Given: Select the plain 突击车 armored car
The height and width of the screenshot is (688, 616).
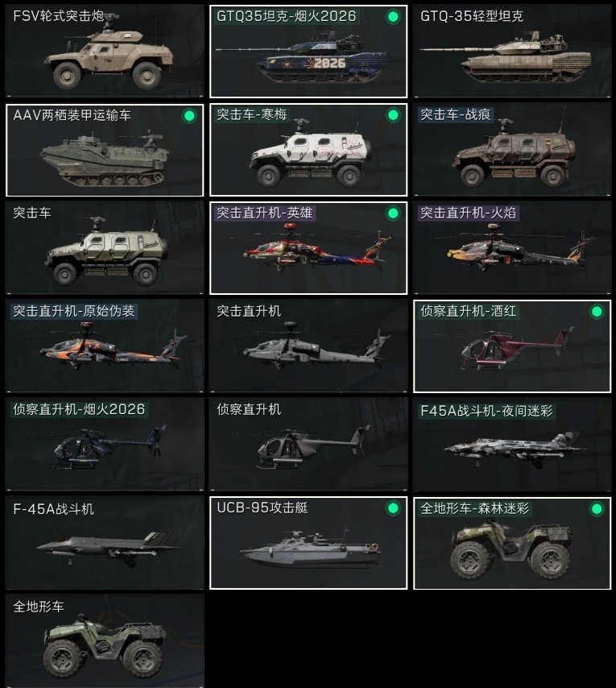Looking at the screenshot, I should pyautogui.click(x=105, y=248).
